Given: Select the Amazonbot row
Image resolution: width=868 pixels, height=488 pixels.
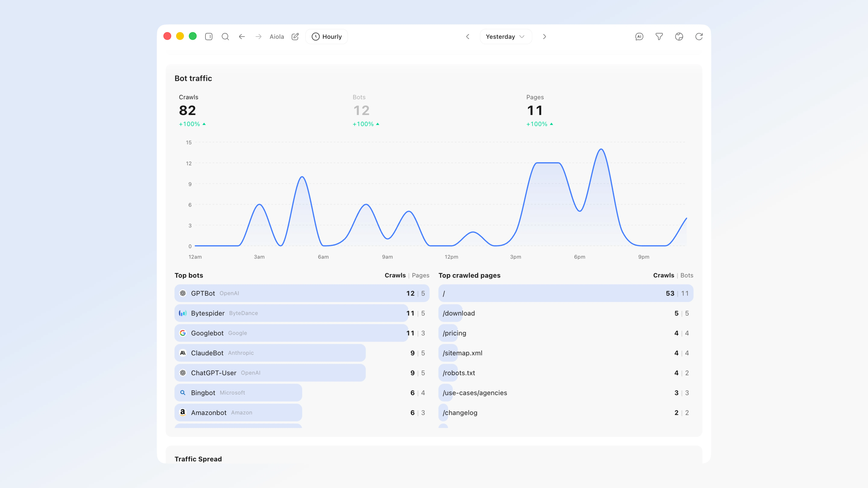Looking at the screenshot, I should (302, 412).
